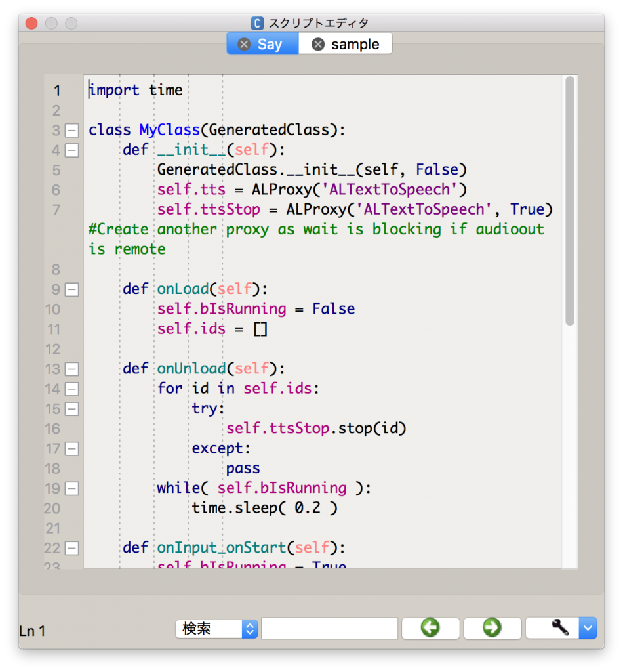
Task: Collapse the for loop fold on line 14
Action: click(x=72, y=389)
